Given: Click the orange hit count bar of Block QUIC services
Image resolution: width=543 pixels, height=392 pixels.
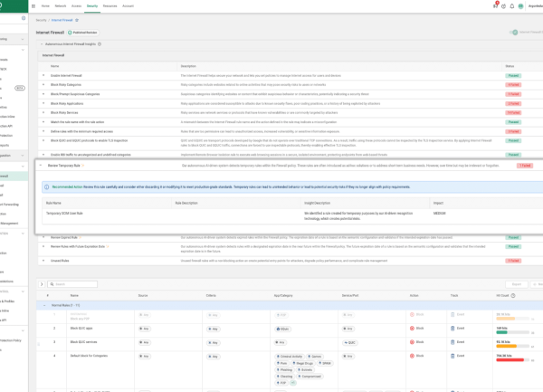Looking at the screenshot, I should point(514,347).
